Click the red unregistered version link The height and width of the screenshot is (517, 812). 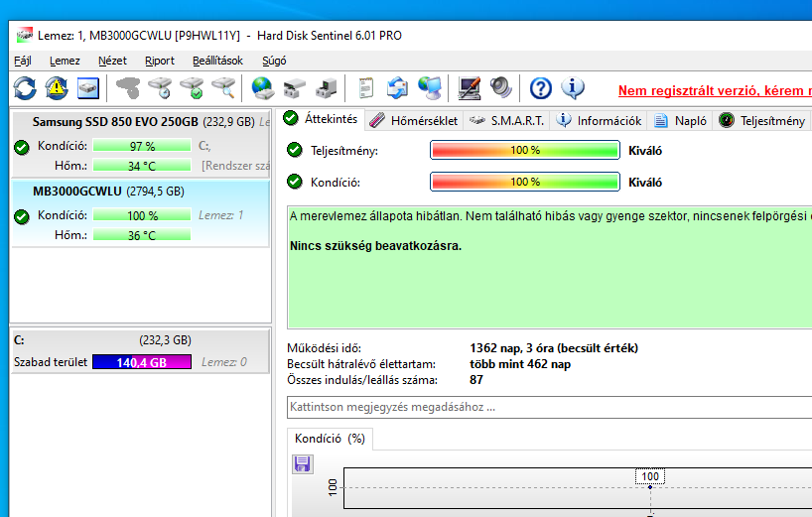coord(715,90)
